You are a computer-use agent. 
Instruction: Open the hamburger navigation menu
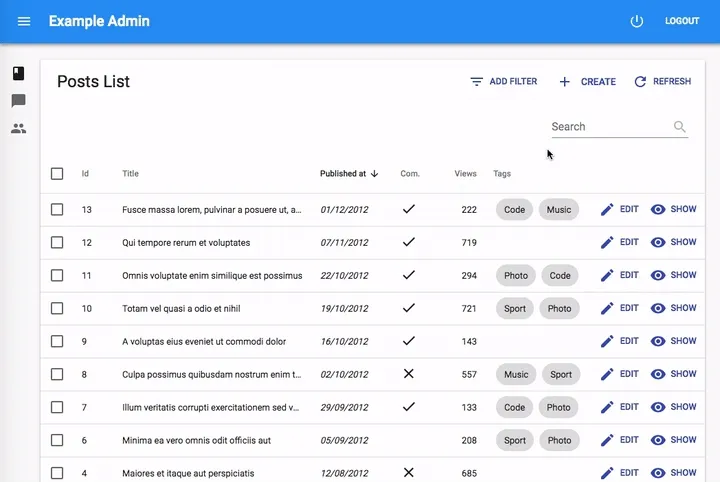pyautogui.click(x=24, y=21)
